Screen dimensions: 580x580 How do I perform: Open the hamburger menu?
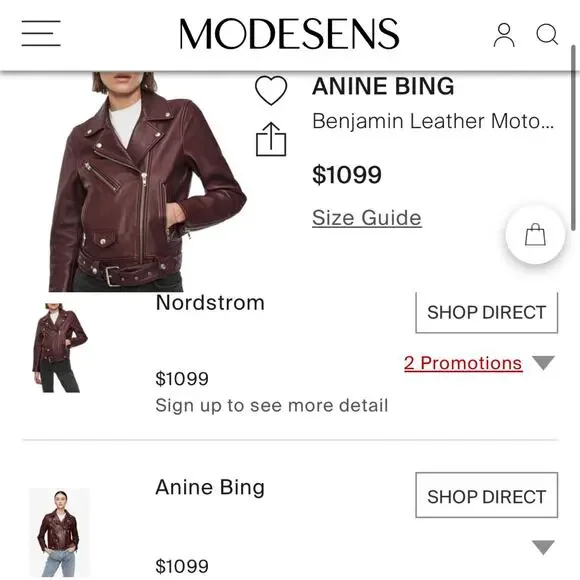(41, 33)
